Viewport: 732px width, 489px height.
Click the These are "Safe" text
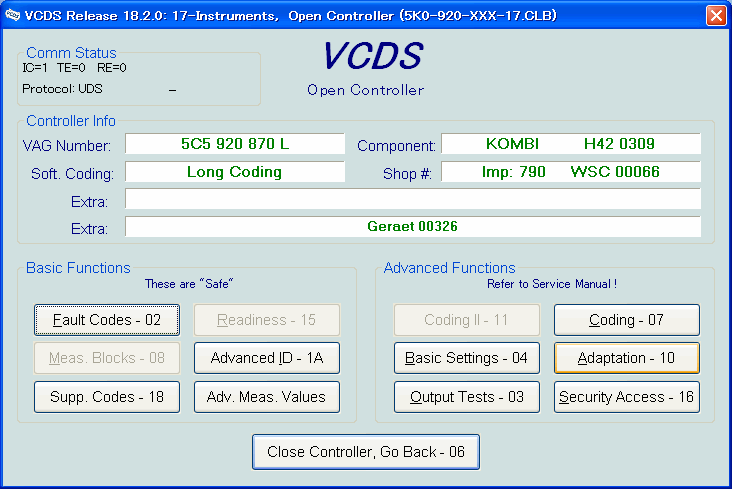click(x=189, y=284)
